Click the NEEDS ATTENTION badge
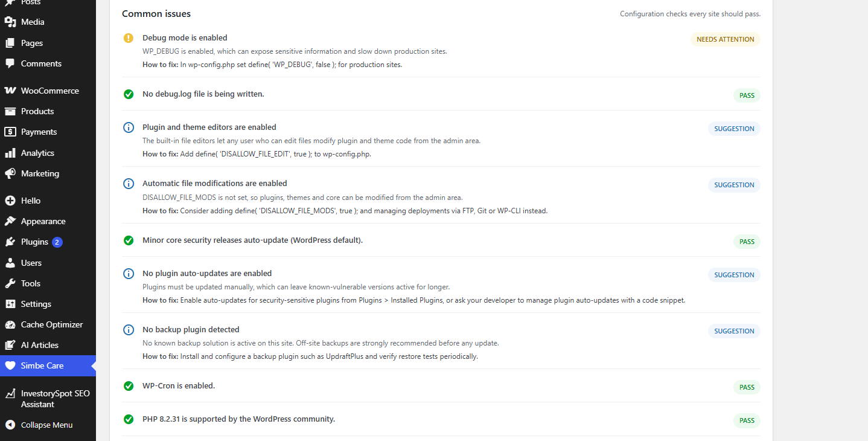Viewport: 868px width, 441px height. [x=725, y=39]
